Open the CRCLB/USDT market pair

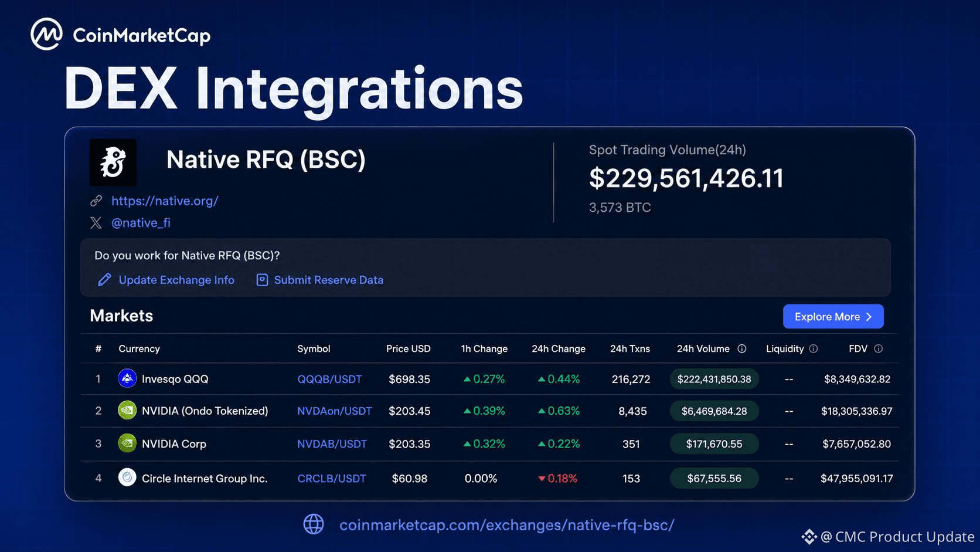tap(332, 478)
